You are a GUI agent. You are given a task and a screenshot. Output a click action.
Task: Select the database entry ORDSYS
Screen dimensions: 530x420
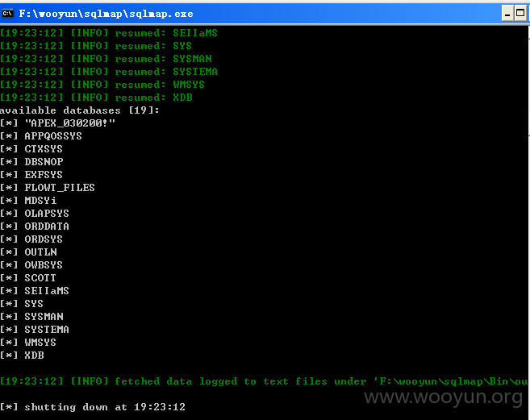tap(31, 239)
